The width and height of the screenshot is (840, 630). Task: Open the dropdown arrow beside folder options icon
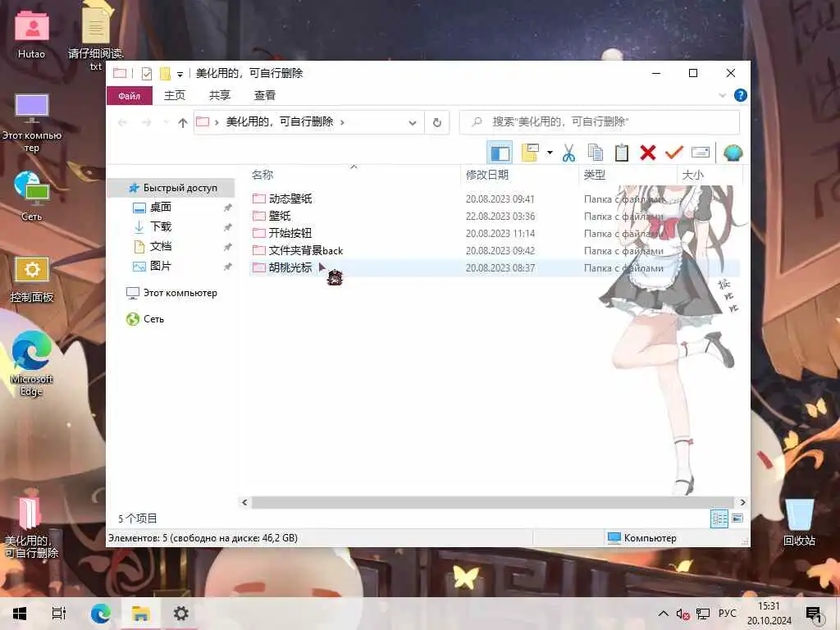[550, 153]
